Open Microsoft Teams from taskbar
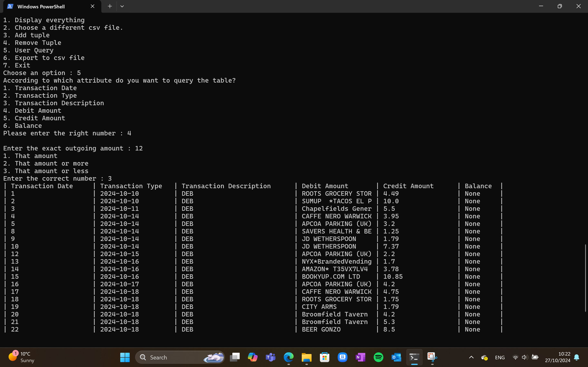The image size is (588, 367). pyautogui.click(x=271, y=357)
